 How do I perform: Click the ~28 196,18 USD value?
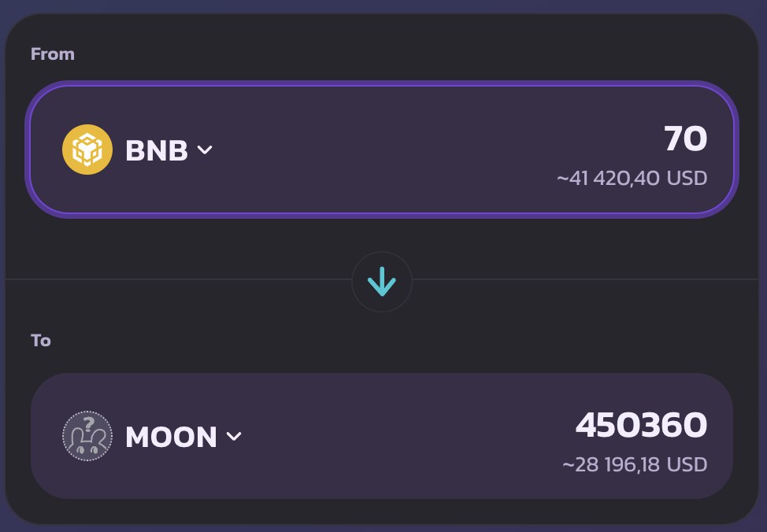(635, 464)
